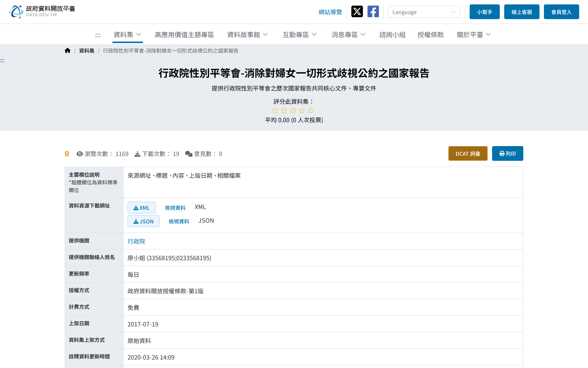Rate dataset with second star
The image size is (588, 368).
tap(284, 110)
